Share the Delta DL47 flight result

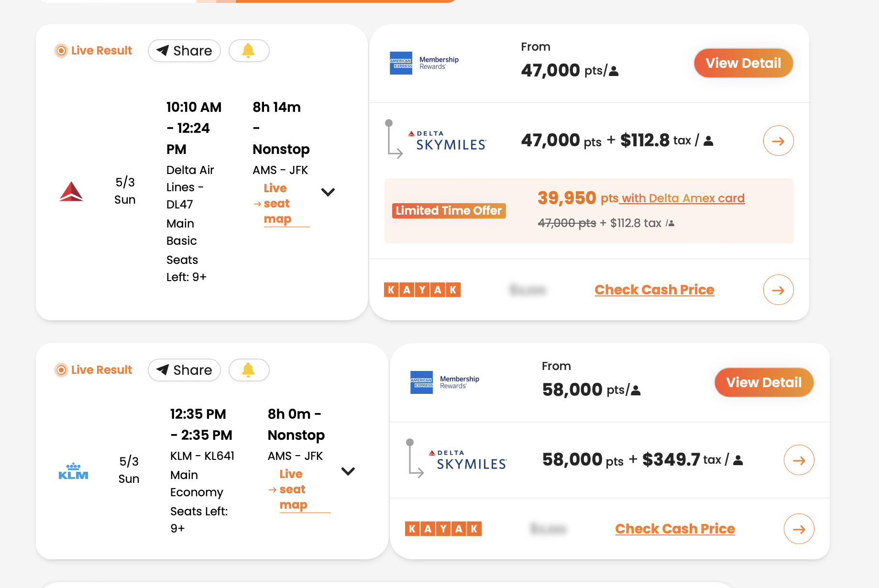point(184,51)
